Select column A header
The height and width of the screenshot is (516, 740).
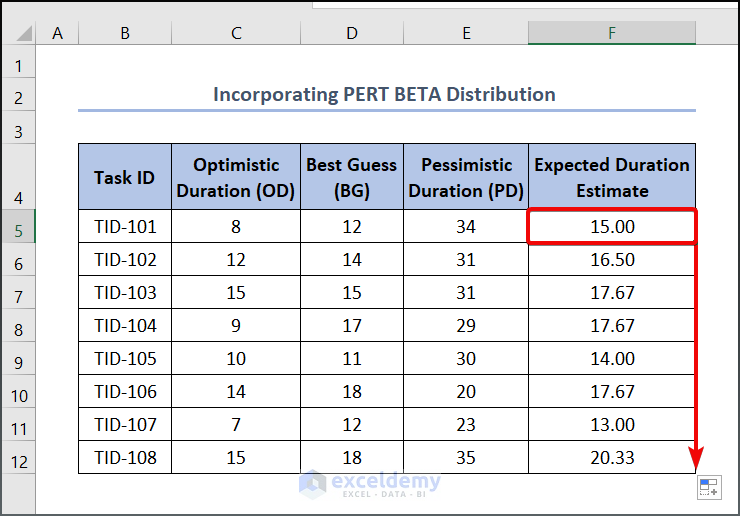click(57, 33)
